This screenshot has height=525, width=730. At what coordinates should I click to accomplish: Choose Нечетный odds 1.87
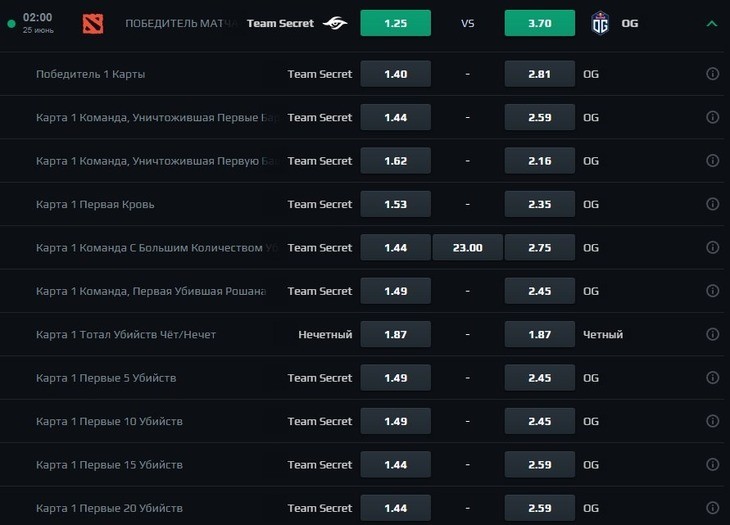click(396, 334)
